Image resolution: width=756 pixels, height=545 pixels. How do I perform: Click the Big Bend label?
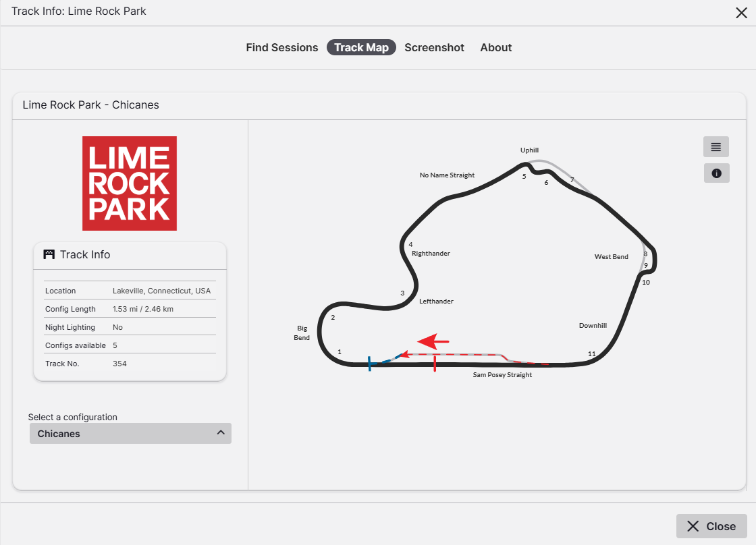(x=302, y=333)
